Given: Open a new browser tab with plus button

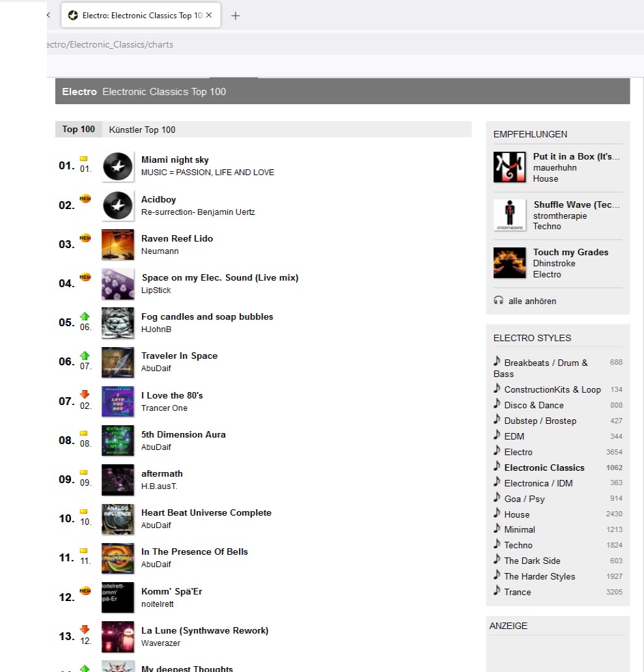Looking at the screenshot, I should (x=236, y=16).
